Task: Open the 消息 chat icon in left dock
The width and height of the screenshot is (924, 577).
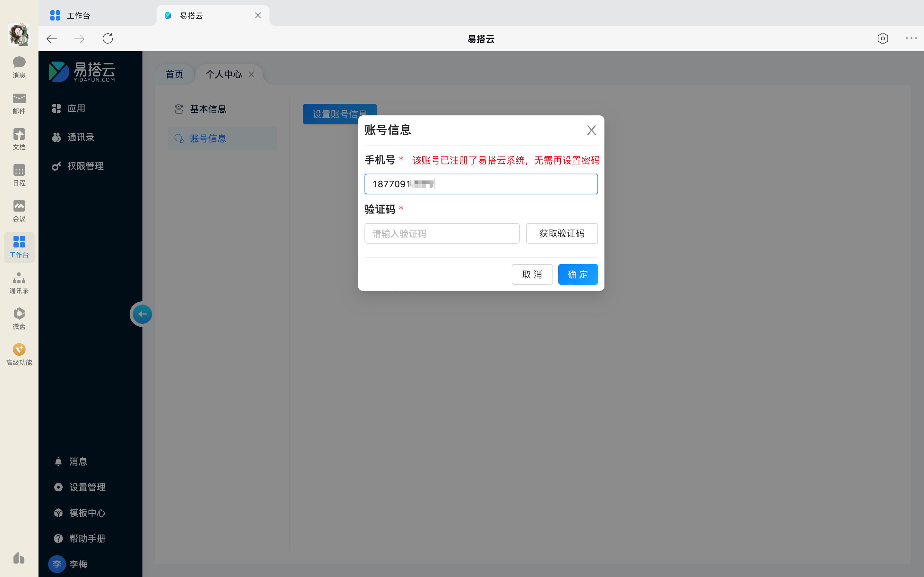Action: click(19, 67)
